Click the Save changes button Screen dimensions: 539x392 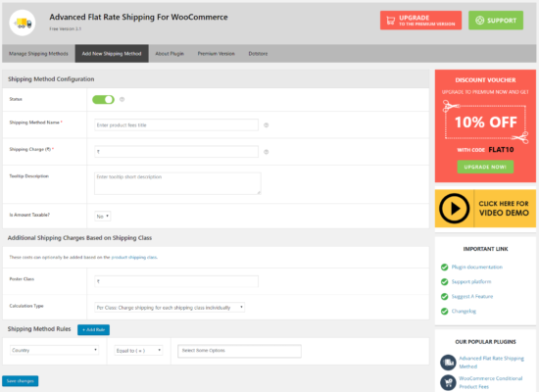[21, 381]
